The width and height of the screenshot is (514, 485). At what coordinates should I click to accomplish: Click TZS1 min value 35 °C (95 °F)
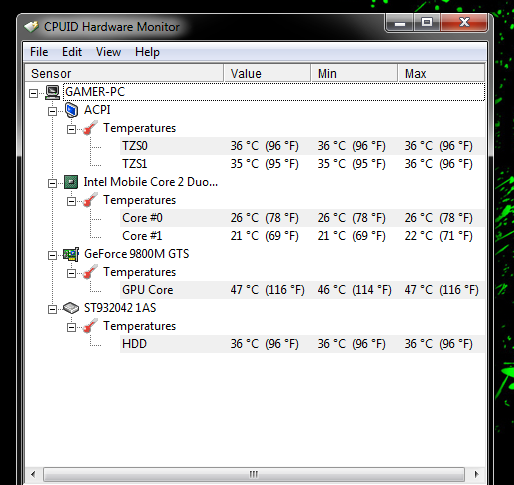point(352,164)
